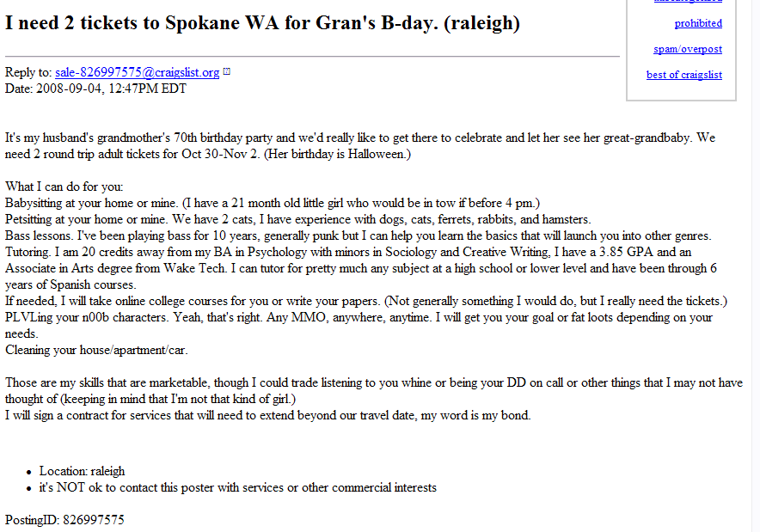
Task: Nominate the post for best of craigslist
Action: [x=683, y=75]
